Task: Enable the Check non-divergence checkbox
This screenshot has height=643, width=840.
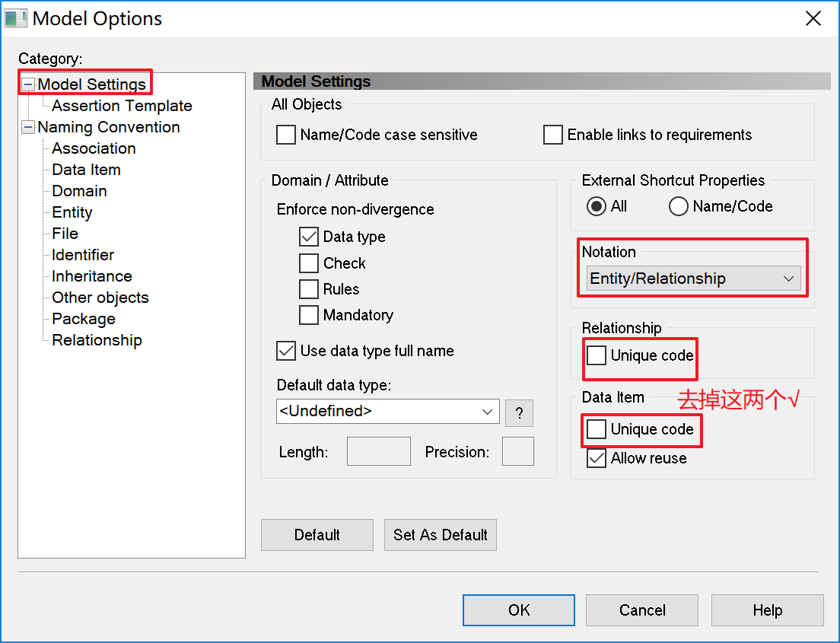Action: pos(309,263)
